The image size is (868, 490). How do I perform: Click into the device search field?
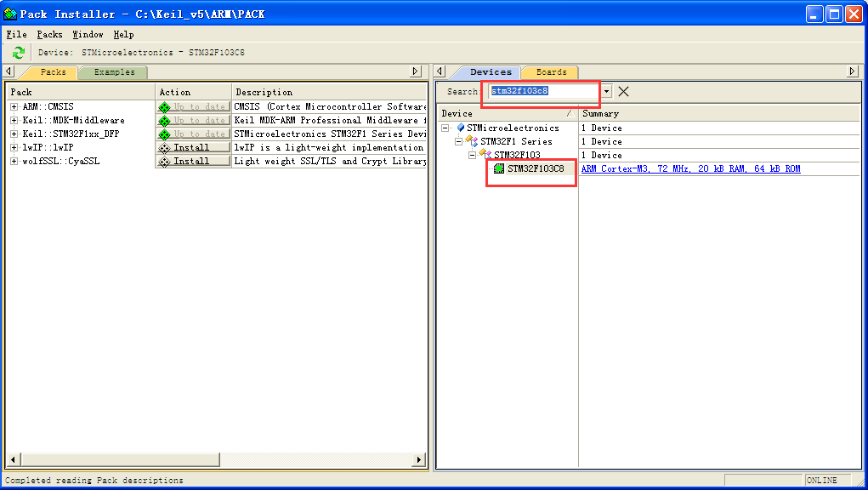tap(544, 91)
